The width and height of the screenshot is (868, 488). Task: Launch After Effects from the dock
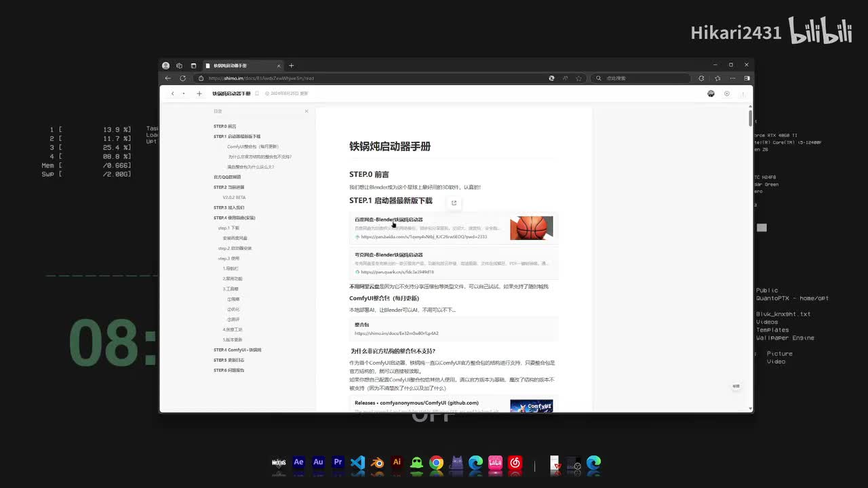298,463
